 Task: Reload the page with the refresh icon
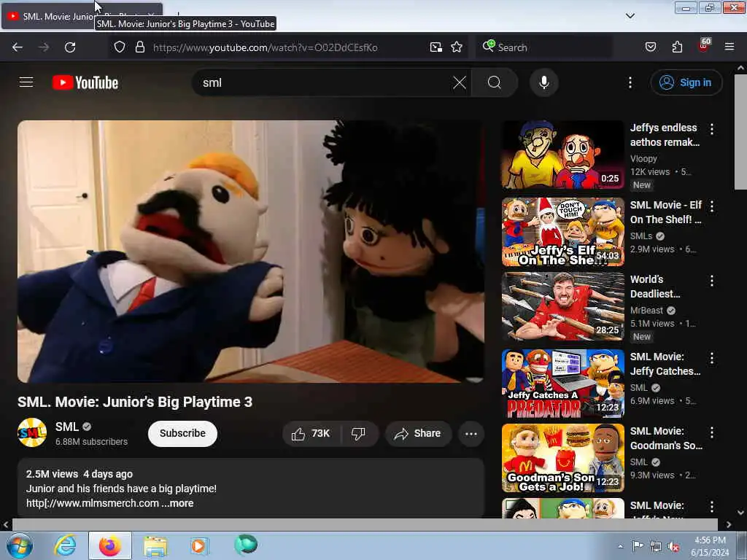pyautogui.click(x=70, y=47)
